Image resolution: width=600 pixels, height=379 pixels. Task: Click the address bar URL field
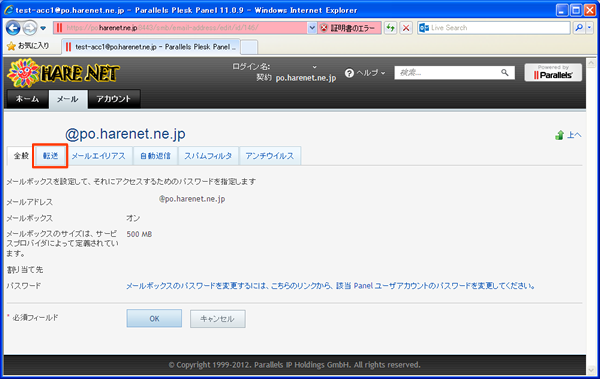click(180, 28)
